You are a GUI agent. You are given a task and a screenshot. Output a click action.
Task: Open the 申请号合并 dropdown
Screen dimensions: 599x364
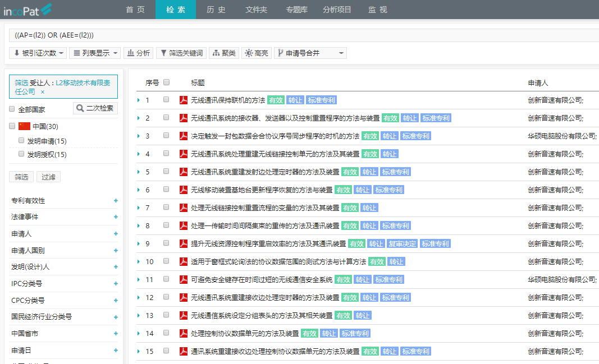pyautogui.click(x=310, y=53)
